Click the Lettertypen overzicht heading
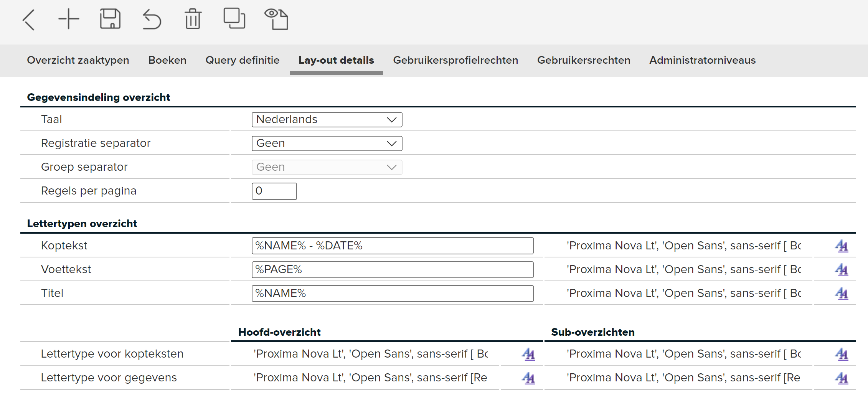The image size is (868, 409). 82,224
